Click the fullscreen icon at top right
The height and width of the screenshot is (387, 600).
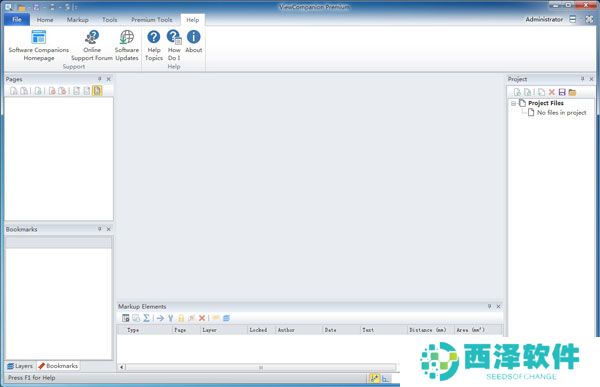pyautogui.click(x=589, y=19)
